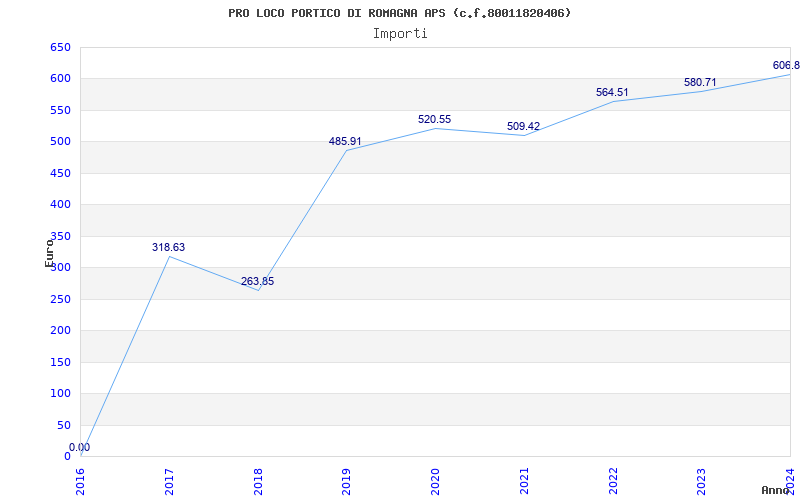
Task: Click the 2020 x-axis year label
Action: tap(436, 481)
